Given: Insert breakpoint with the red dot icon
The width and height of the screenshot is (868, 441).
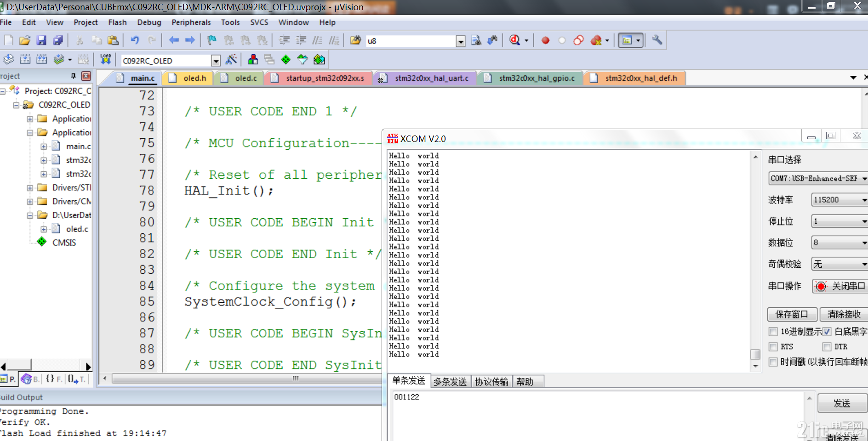Looking at the screenshot, I should [x=545, y=40].
